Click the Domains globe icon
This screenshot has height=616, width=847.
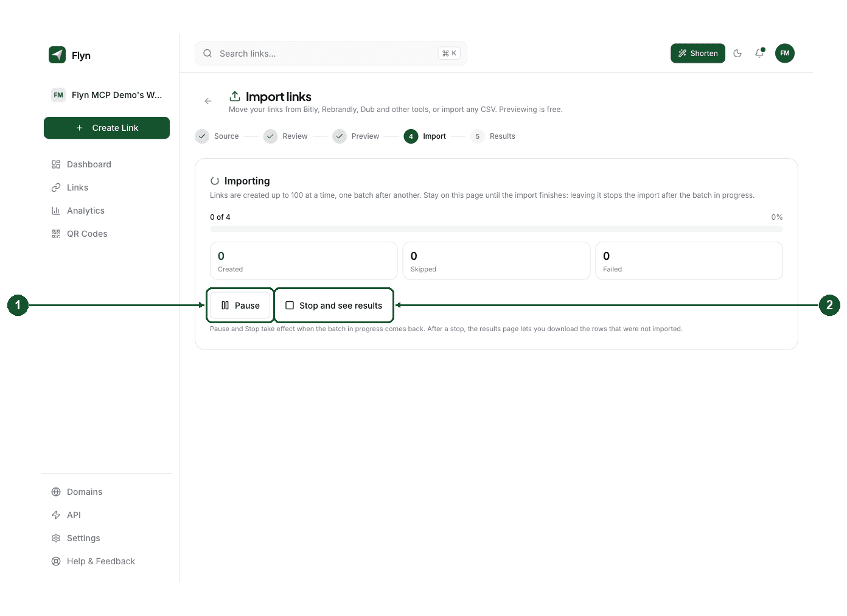pos(56,492)
